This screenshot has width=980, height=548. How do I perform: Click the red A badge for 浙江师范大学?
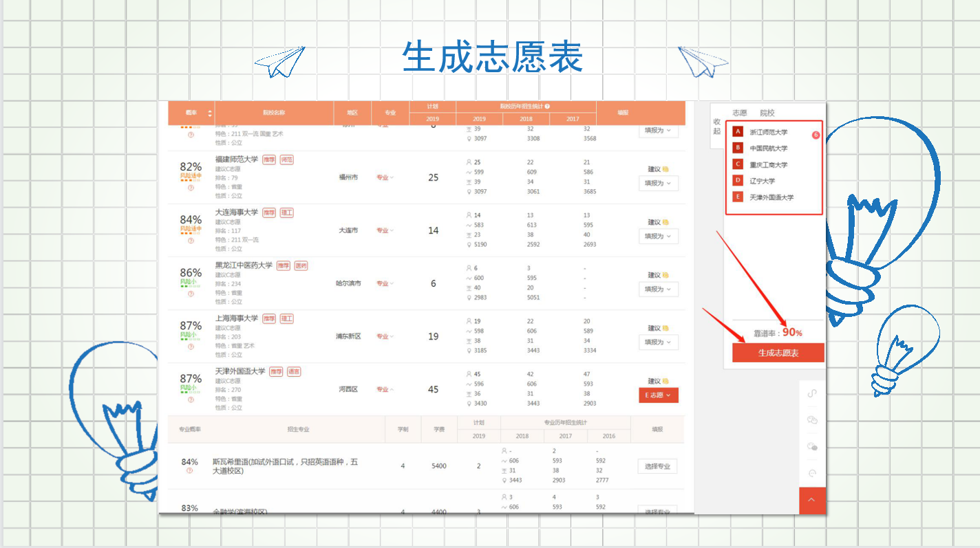[x=738, y=132]
